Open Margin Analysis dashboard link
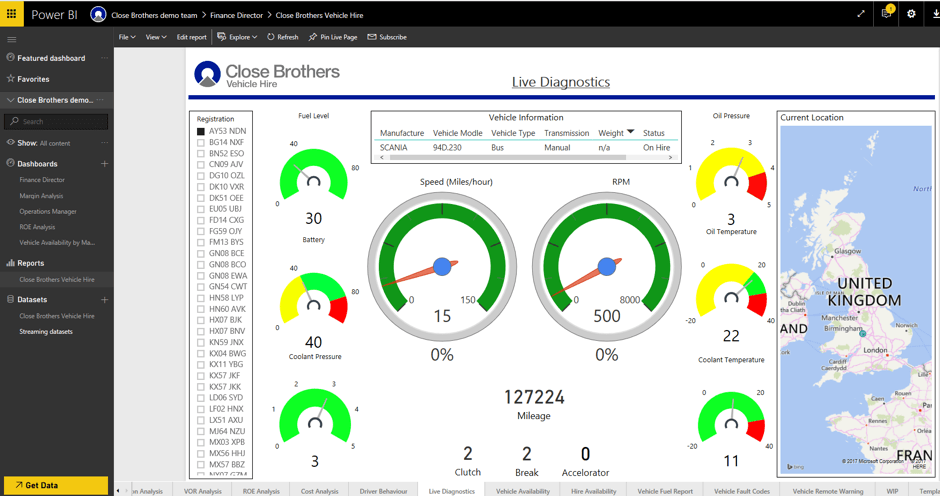 (x=41, y=196)
